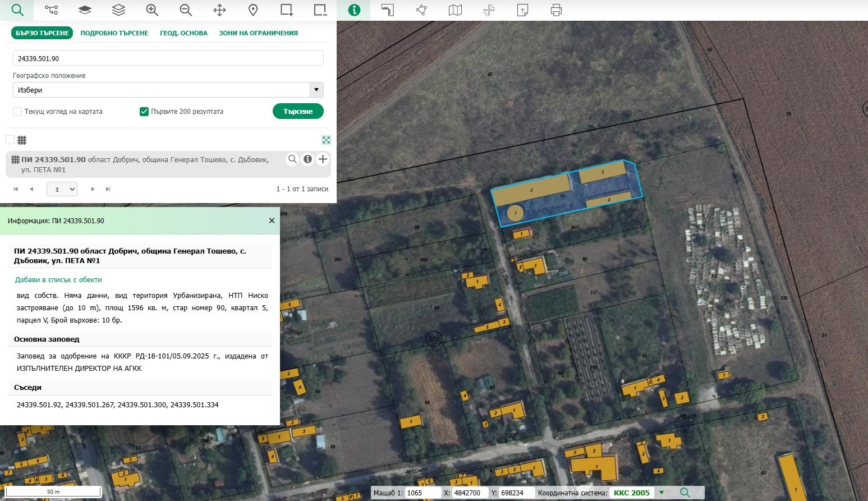Uncheck Първите 200 резултата checkbox
The image size is (868, 501).
pyautogui.click(x=144, y=112)
